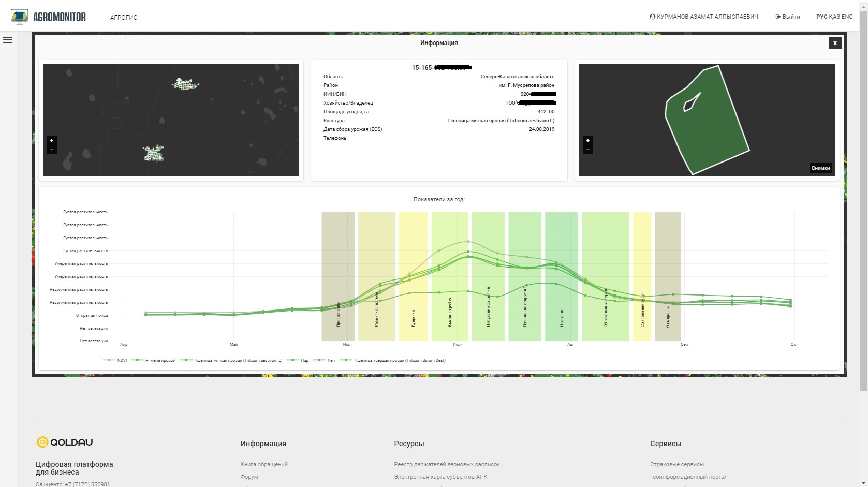The width and height of the screenshot is (868, 487).
Task: Click the user profile icon by Курманов
Action: click(652, 17)
